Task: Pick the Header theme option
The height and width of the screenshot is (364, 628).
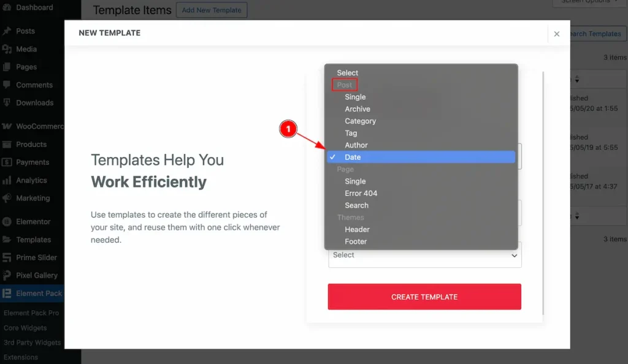Action: (x=357, y=229)
